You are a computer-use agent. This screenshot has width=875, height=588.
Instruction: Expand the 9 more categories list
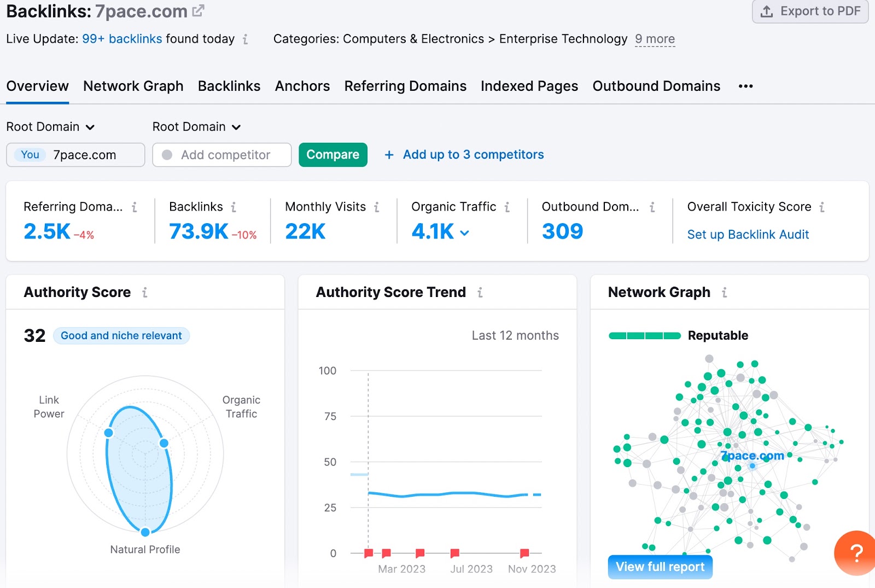654,39
